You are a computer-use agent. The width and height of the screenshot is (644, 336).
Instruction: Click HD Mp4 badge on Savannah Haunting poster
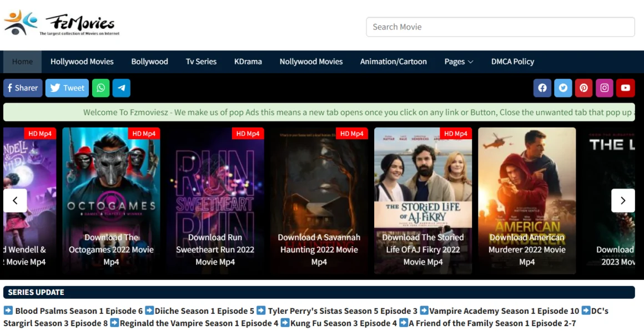[352, 134]
